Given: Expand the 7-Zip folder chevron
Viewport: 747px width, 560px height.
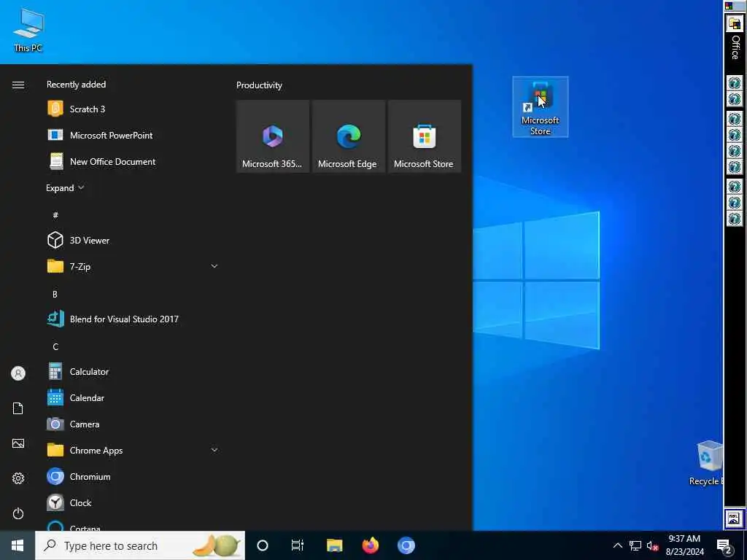Looking at the screenshot, I should coord(214,266).
